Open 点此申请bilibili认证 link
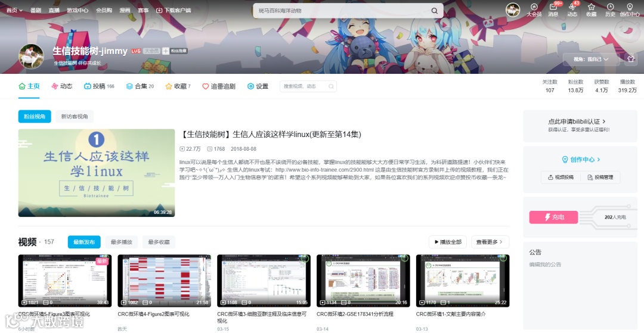This screenshot has width=644, height=333. pyautogui.click(x=577, y=122)
